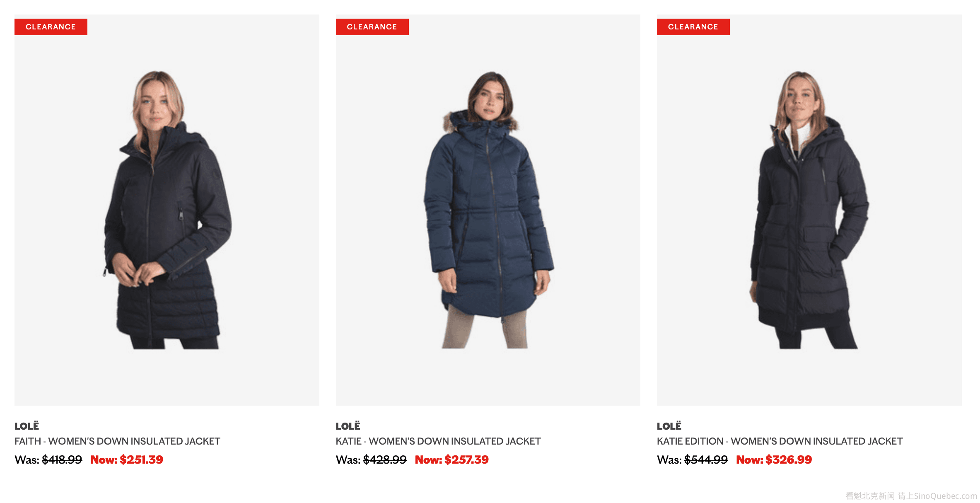Open the Katie navy jacket product image
The width and height of the screenshot is (980, 503).
(488, 210)
